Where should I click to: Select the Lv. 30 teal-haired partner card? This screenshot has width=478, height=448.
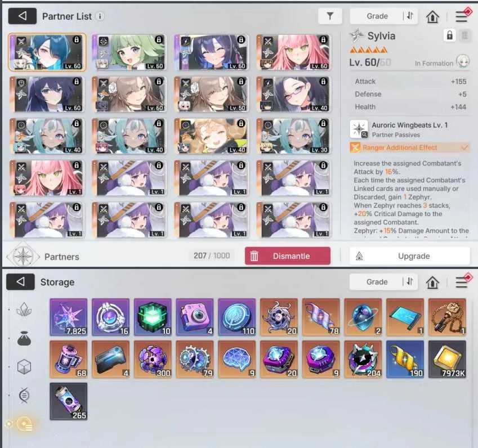[293, 136]
